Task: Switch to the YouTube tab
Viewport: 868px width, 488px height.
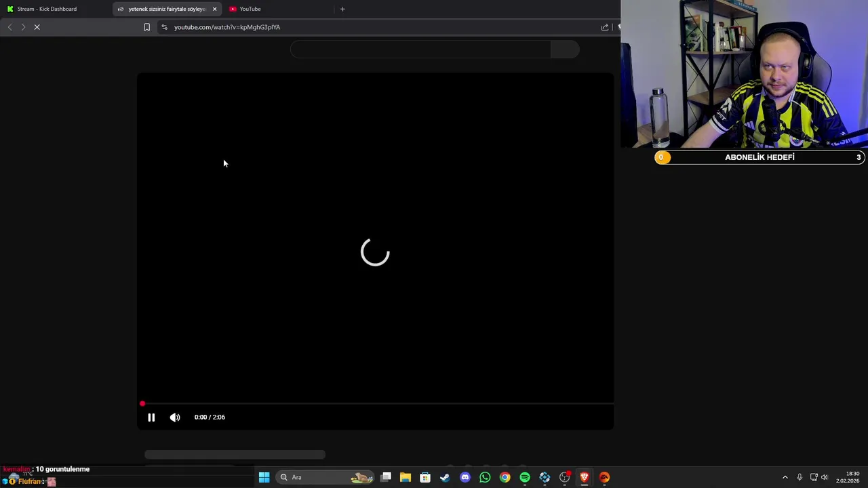Action: (x=278, y=9)
